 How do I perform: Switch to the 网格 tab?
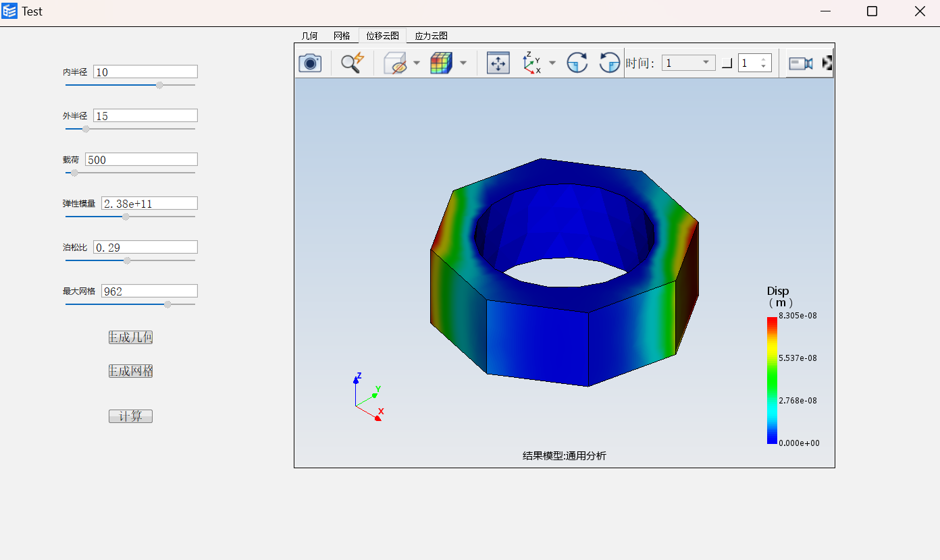[342, 36]
